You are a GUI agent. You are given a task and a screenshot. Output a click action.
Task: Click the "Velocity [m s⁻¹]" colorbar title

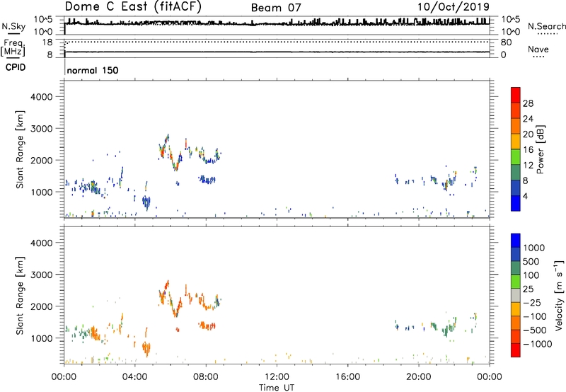point(559,295)
